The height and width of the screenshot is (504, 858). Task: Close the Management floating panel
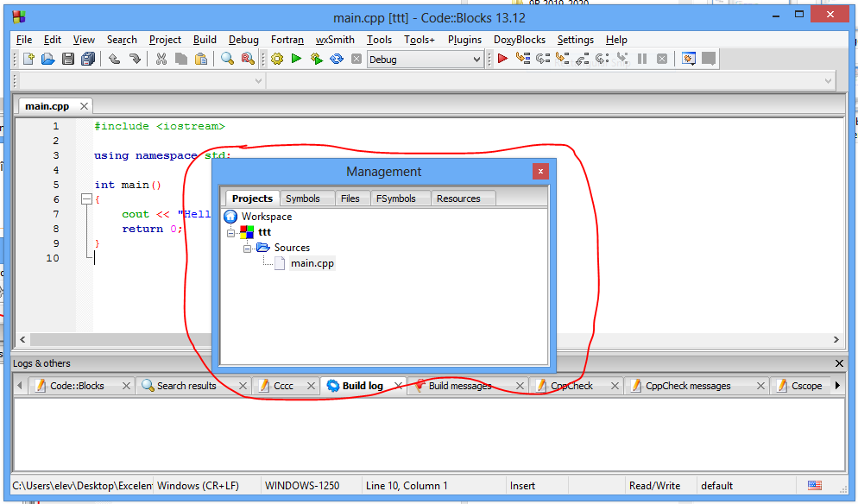pyautogui.click(x=540, y=171)
